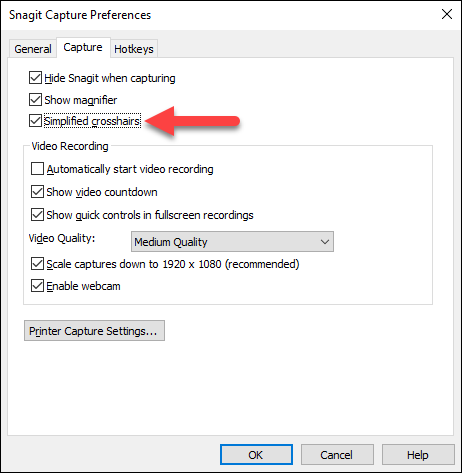Enable Automatically start video recording
Screen dimensions: 462x473
37,169
